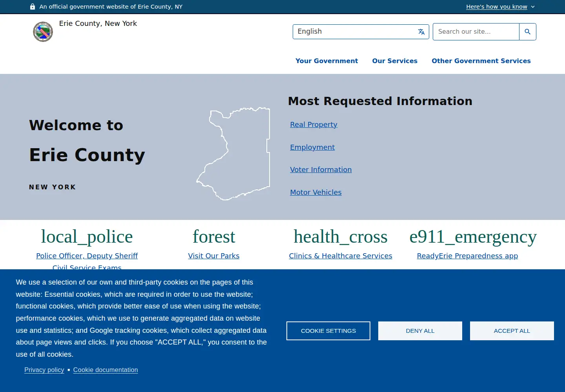
Task: Open the Employment link
Action: [x=312, y=147]
